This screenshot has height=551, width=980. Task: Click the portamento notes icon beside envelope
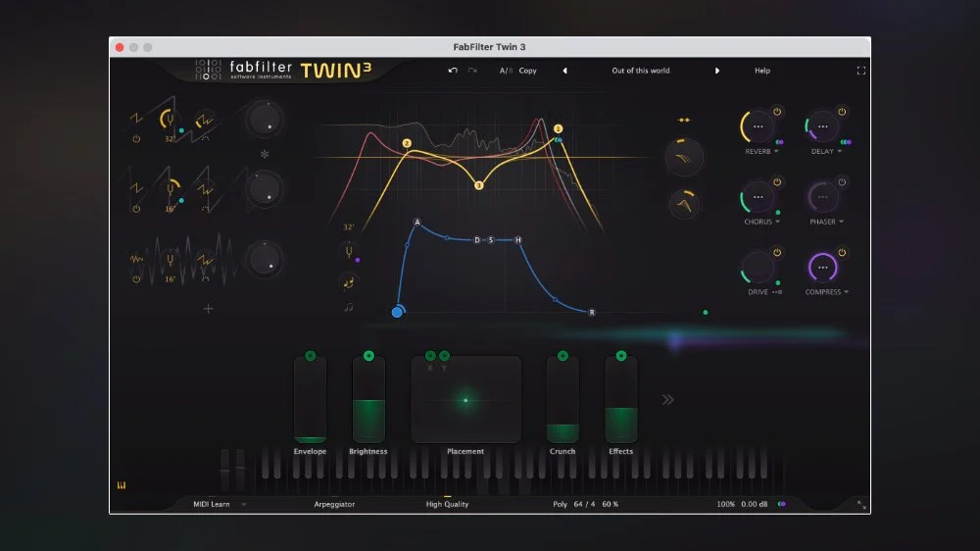click(349, 282)
